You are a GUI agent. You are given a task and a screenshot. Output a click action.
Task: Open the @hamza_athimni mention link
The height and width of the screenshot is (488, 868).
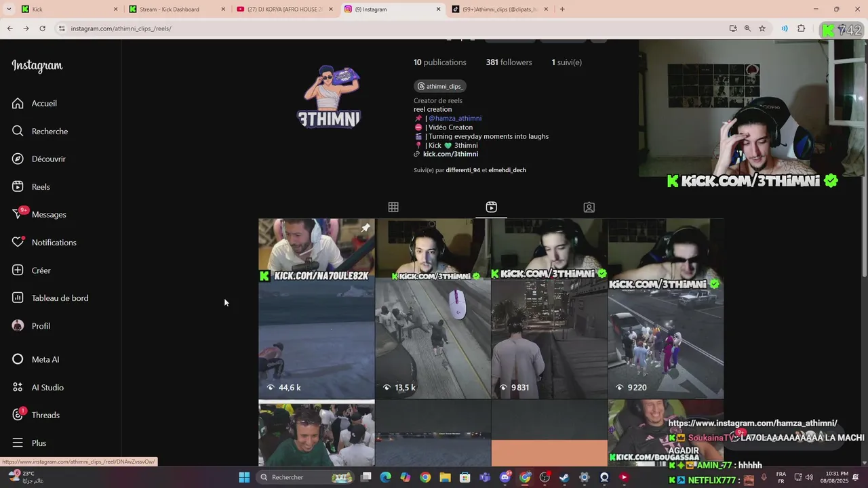click(x=455, y=118)
